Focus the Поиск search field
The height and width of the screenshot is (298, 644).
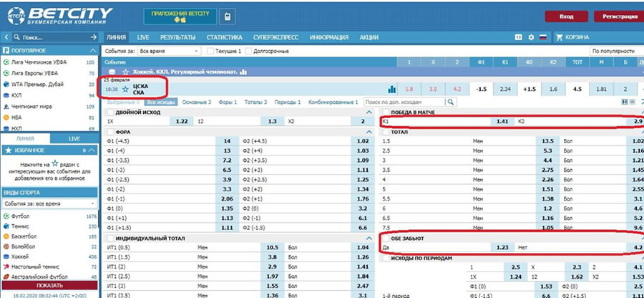point(54,37)
